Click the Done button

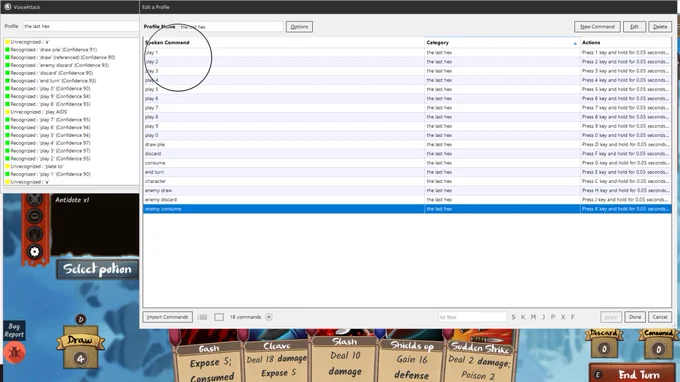(x=635, y=317)
